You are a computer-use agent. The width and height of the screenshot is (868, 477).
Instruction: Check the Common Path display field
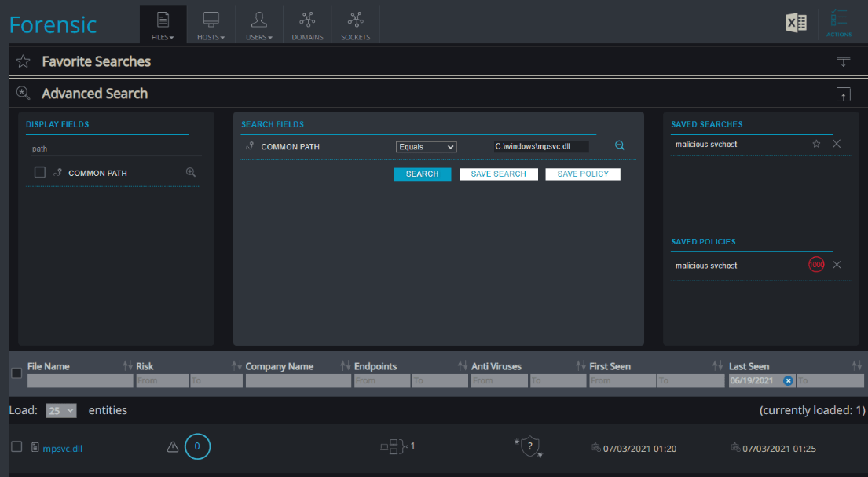pos(40,173)
